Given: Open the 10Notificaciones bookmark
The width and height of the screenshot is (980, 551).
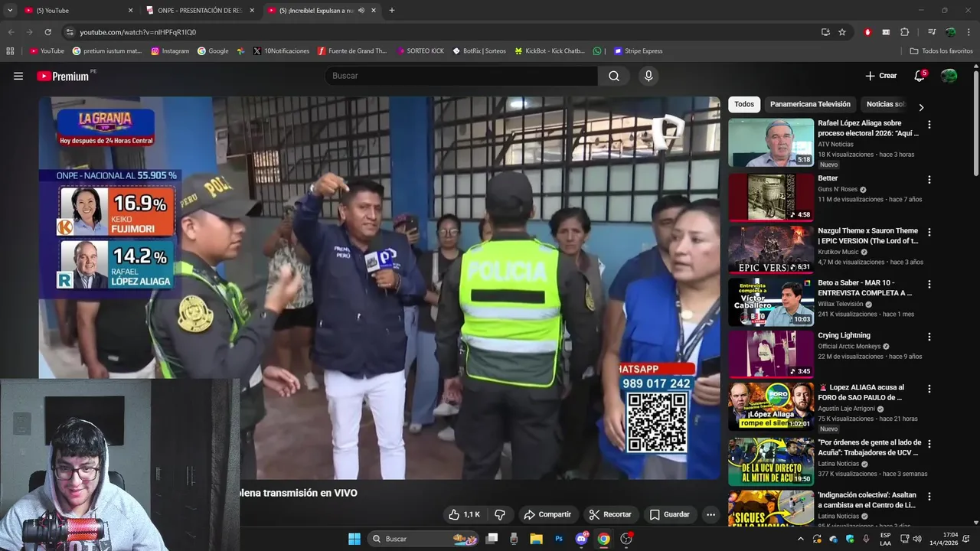Looking at the screenshot, I should coord(281,51).
